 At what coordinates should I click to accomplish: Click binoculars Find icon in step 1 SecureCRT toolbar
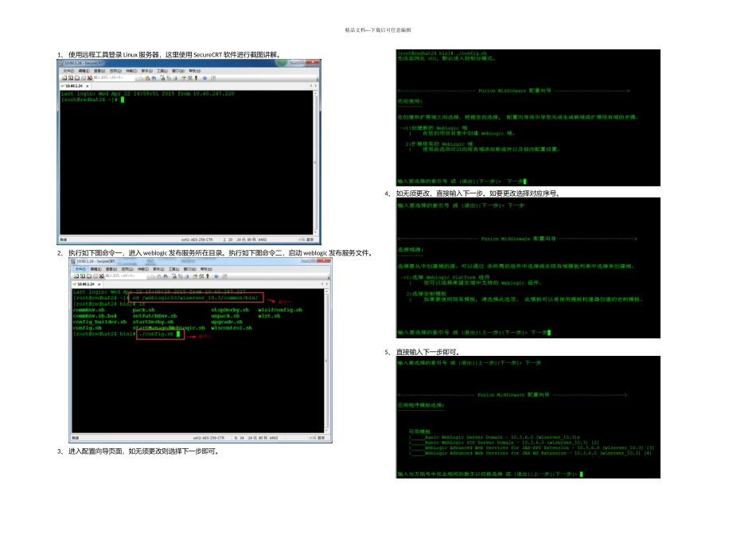[x=154, y=78]
